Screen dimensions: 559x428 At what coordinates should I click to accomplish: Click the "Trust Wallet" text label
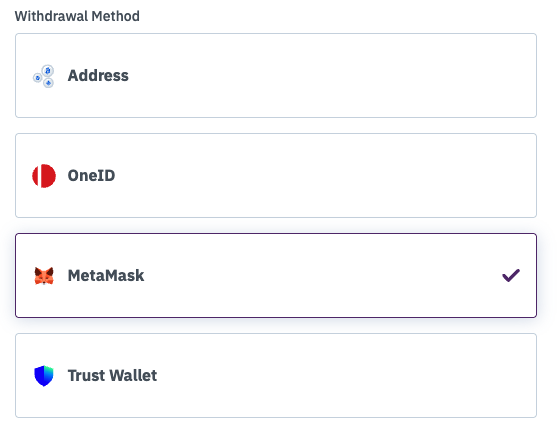coord(112,376)
